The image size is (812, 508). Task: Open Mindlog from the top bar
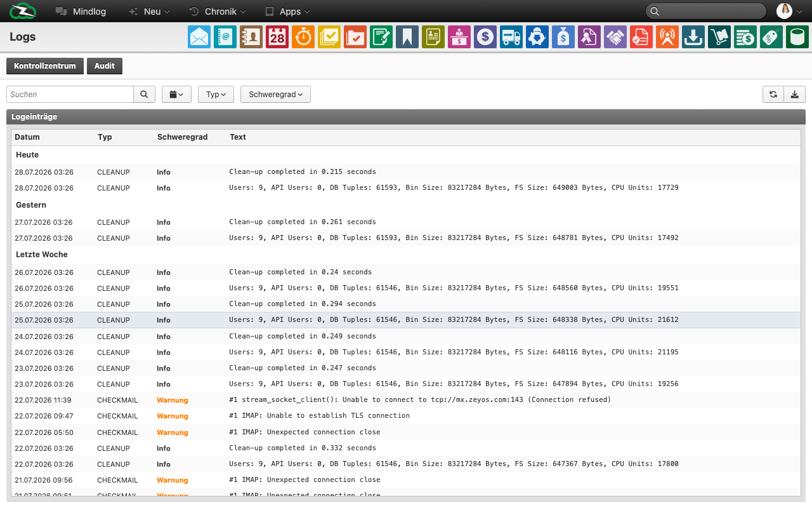pyautogui.click(x=81, y=11)
